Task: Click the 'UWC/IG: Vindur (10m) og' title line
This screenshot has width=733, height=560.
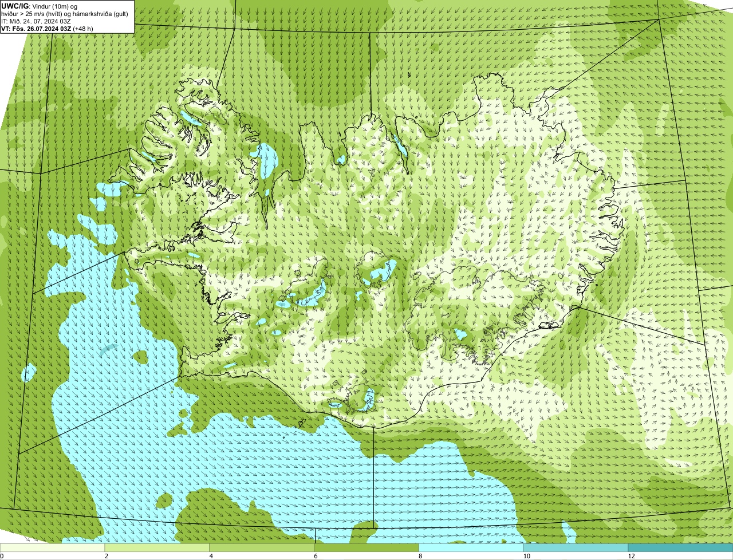Action: [39, 6]
